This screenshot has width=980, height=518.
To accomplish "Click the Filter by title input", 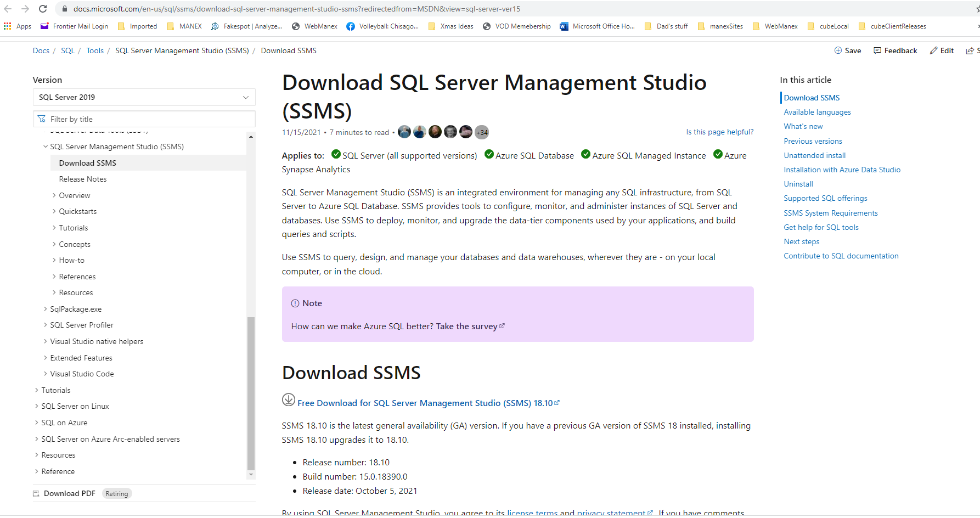I will point(144,119).
